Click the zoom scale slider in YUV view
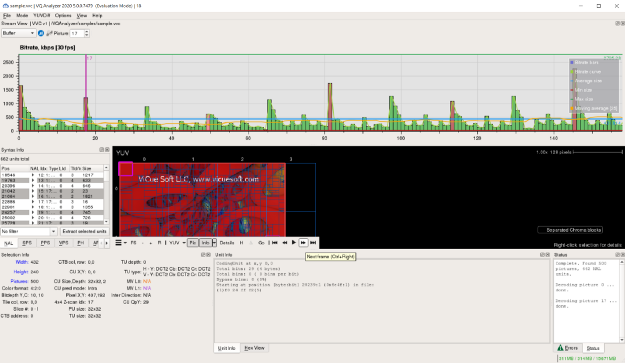The width and height of the screenshot is (625, 363). (x=598, y=152)
